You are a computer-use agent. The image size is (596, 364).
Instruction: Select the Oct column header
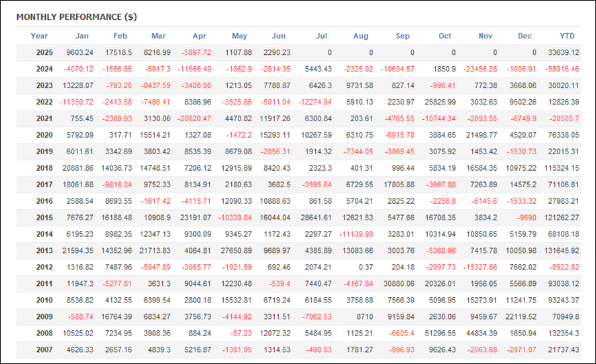[x=445, y=36]
